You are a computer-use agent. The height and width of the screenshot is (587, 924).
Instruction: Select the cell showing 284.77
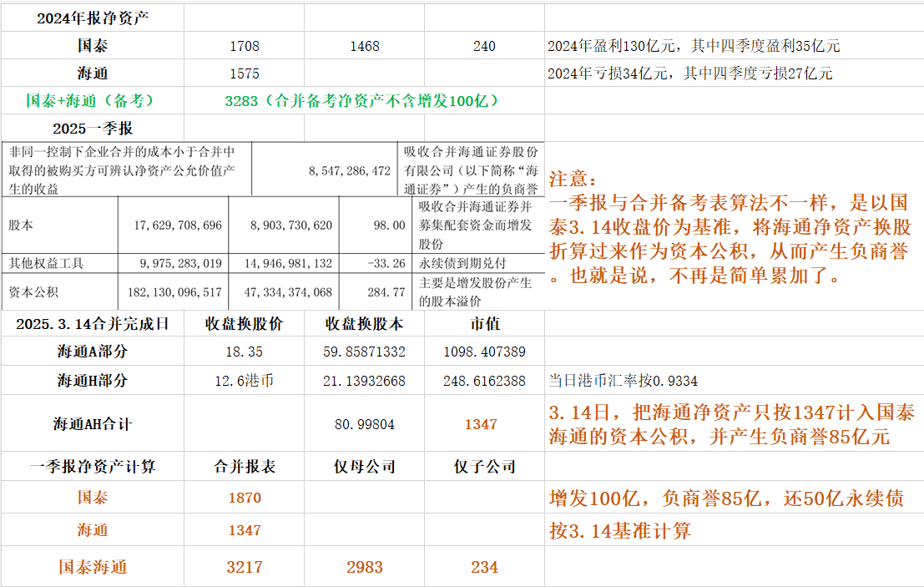(x=386, y=292)
